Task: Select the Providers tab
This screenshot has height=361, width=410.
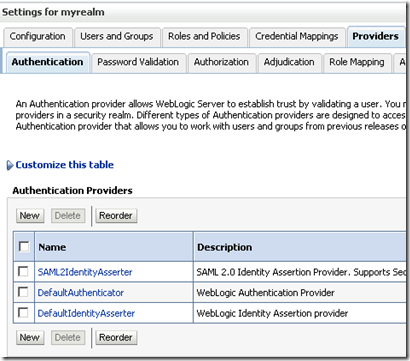Action: [x=376, y=36]
